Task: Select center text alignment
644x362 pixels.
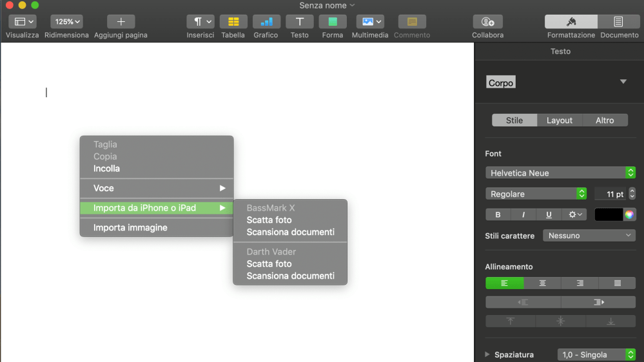Action: point(542,283)
